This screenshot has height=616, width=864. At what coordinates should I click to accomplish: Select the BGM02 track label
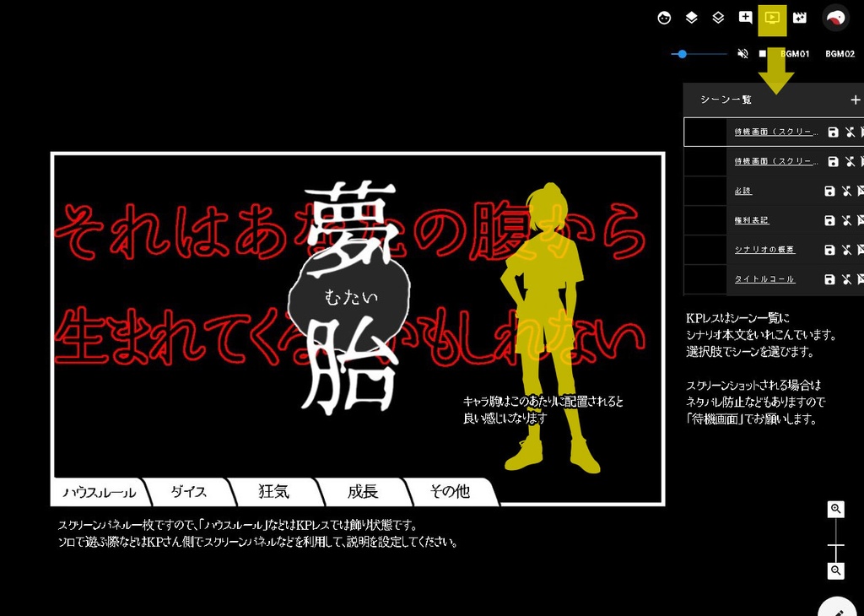point(840,53)
